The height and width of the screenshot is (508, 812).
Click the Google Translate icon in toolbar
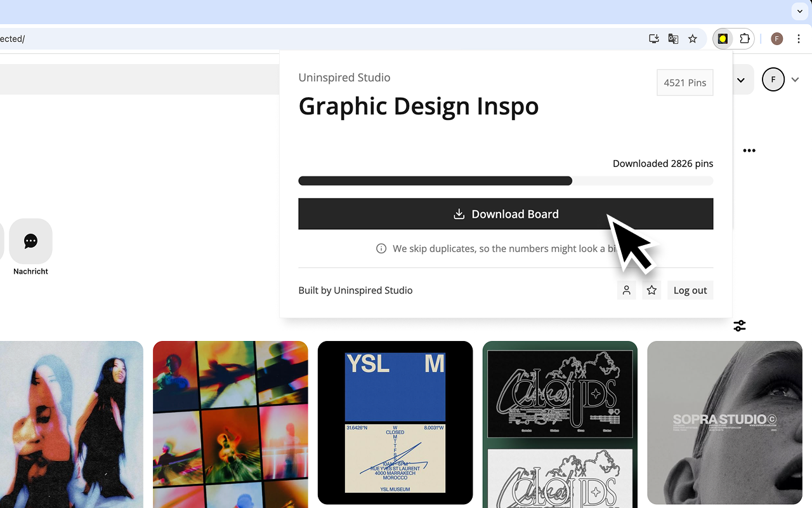click(x=673, y=39)
